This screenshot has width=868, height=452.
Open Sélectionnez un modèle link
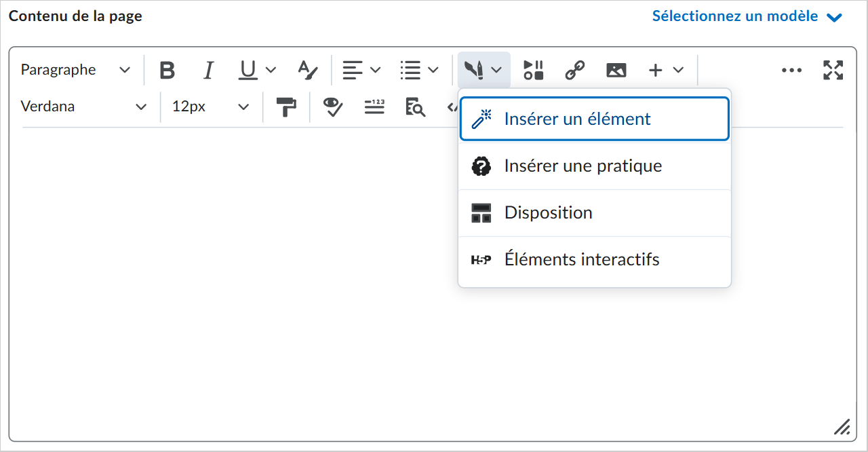click(x=735, y=16)
